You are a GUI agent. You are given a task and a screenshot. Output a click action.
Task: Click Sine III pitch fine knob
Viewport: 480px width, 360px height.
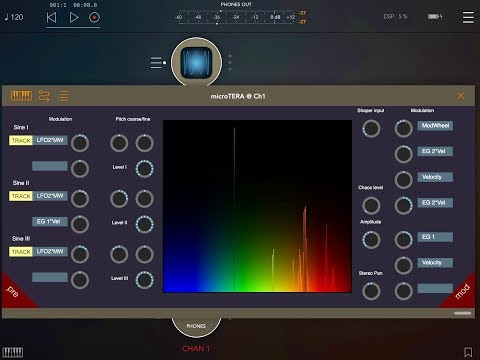point(144,254)
